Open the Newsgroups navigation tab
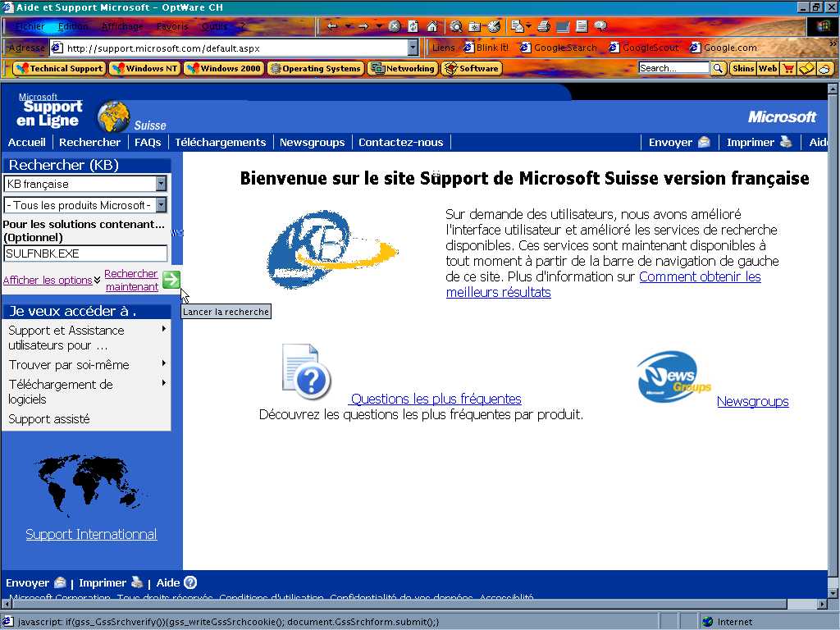 tap(312, 143)
